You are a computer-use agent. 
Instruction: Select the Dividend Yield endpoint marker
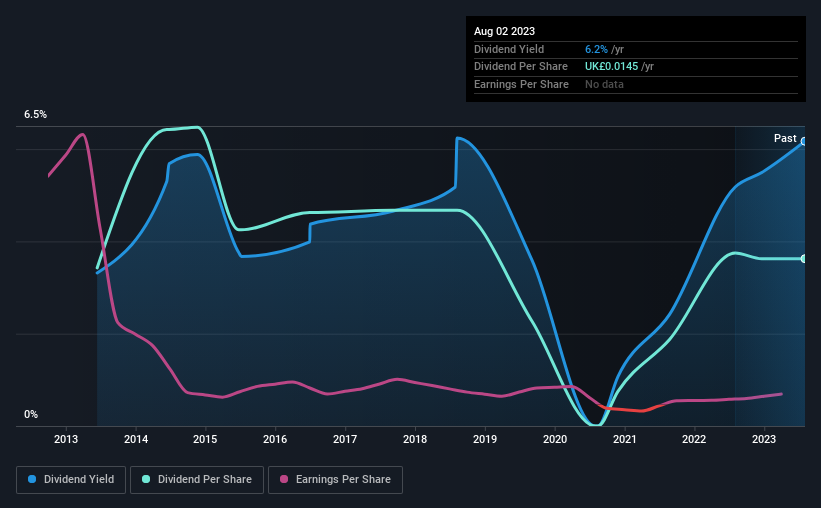(804, 141)
